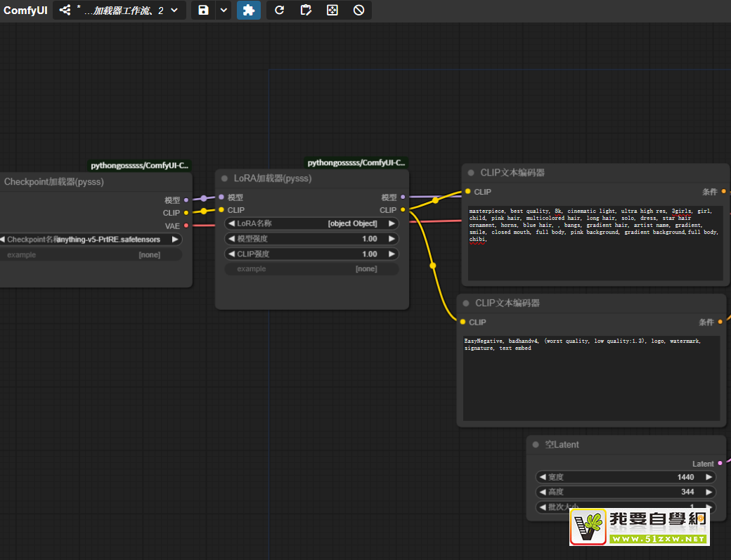
Task: Click the workflow share icon beside ComfyUI
Action: point(65,10)
